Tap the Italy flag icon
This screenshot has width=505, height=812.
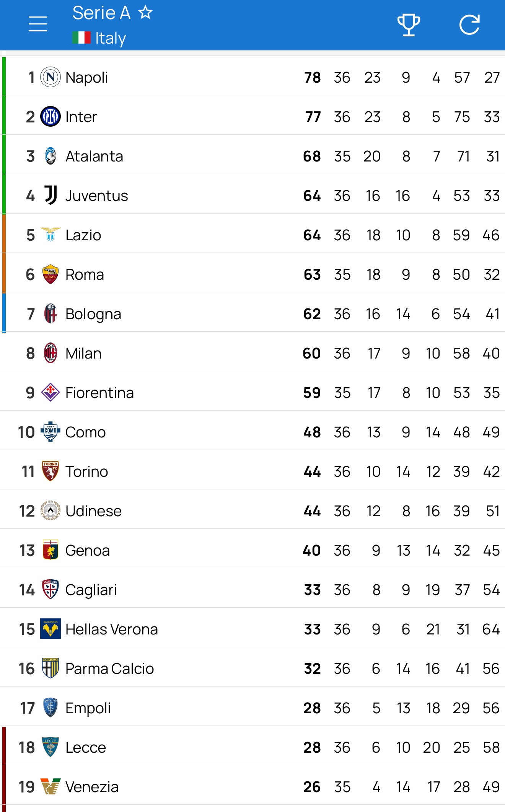pyautogui.click(x=81, y=38)
